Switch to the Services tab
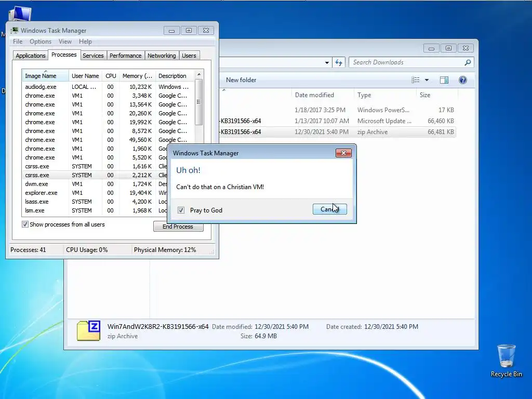Viewport: 532px width, 399px height. (93, 56)
